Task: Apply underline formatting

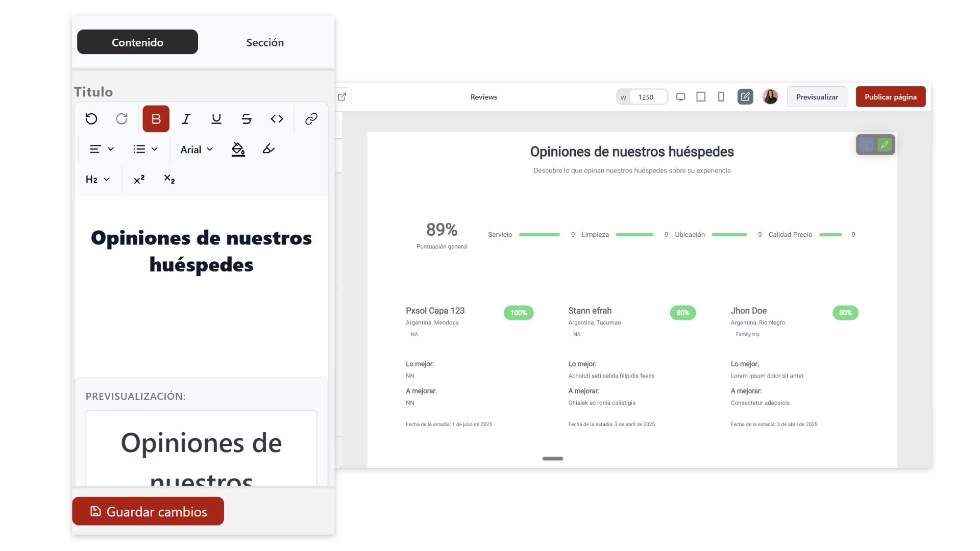Action: pyautogui.click(x=216, y=119)
